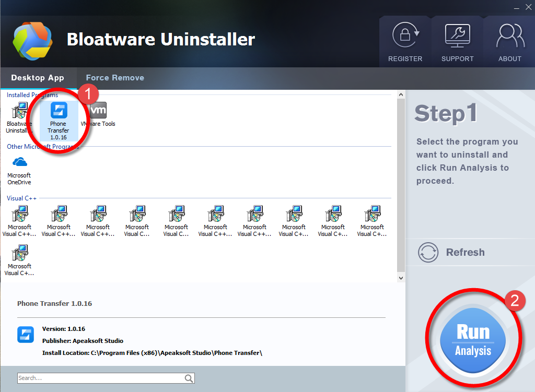This screenshot has width=535, height=392.
Task: Select the first Microsoft Visual C++ entry
Action: 19,221
